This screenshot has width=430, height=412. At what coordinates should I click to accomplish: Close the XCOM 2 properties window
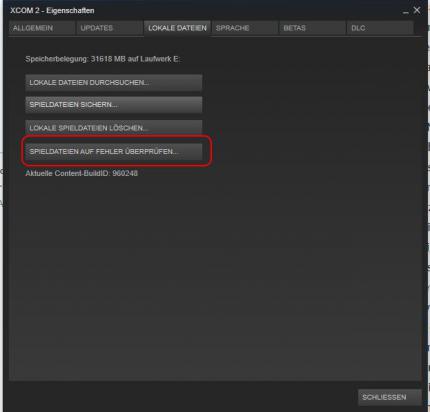(x=417, y=10)
